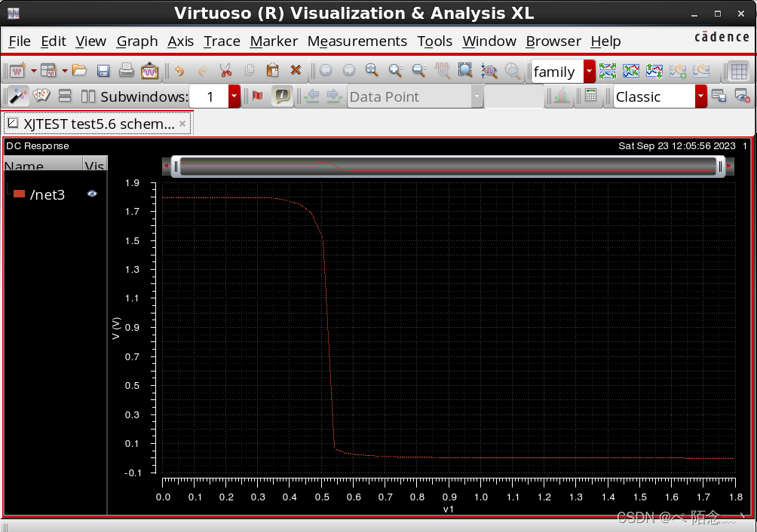Open the Classic workspace dropdown
Screen dimensions: 757x532
click(701, 96)
